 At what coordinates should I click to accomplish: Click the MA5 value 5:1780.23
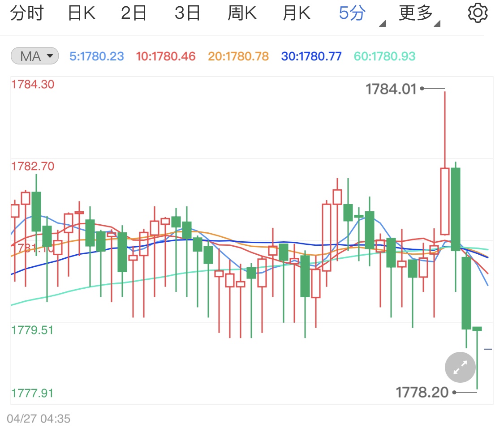point(96,56)
